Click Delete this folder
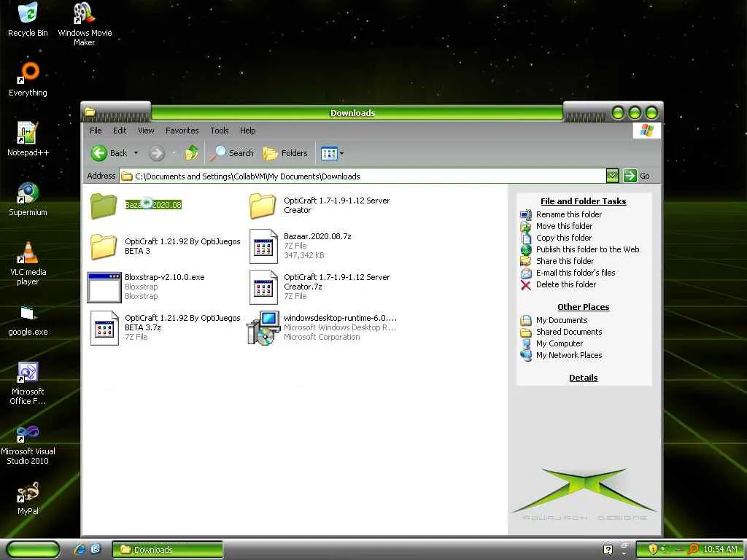Screen dimensions: 747x560 click(565, 284)
